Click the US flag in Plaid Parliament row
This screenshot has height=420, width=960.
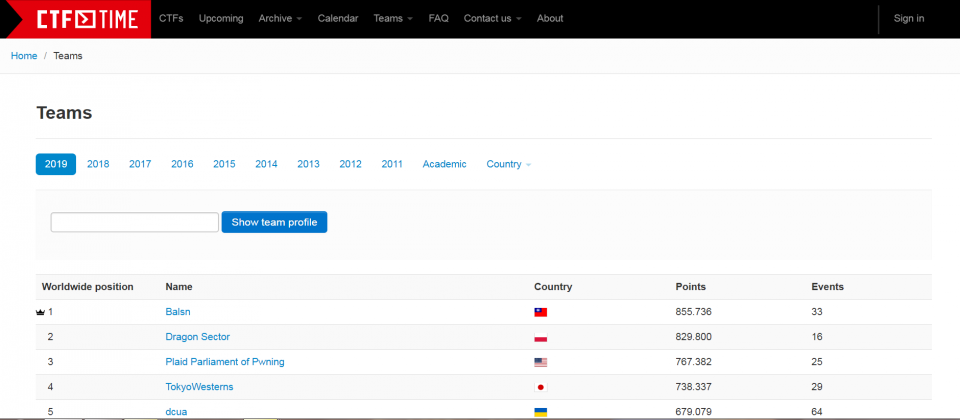541,362
